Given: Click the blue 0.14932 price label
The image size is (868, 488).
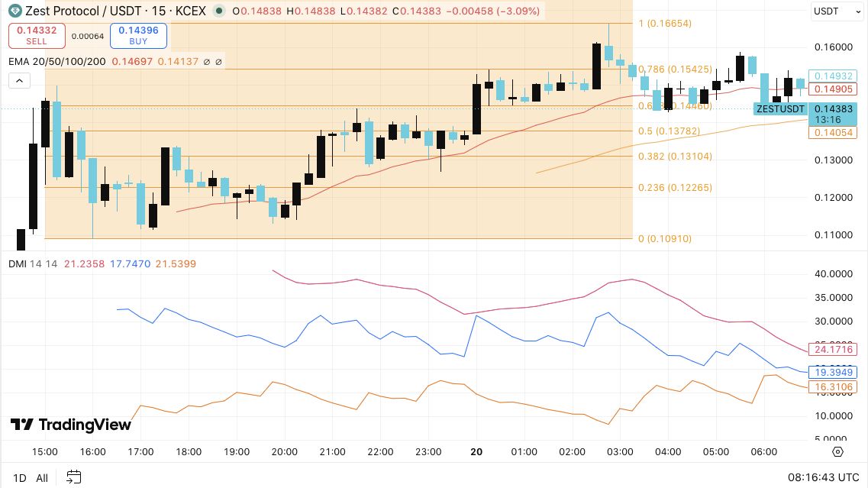Looking at the screenshot, I should tap(833, 76).
